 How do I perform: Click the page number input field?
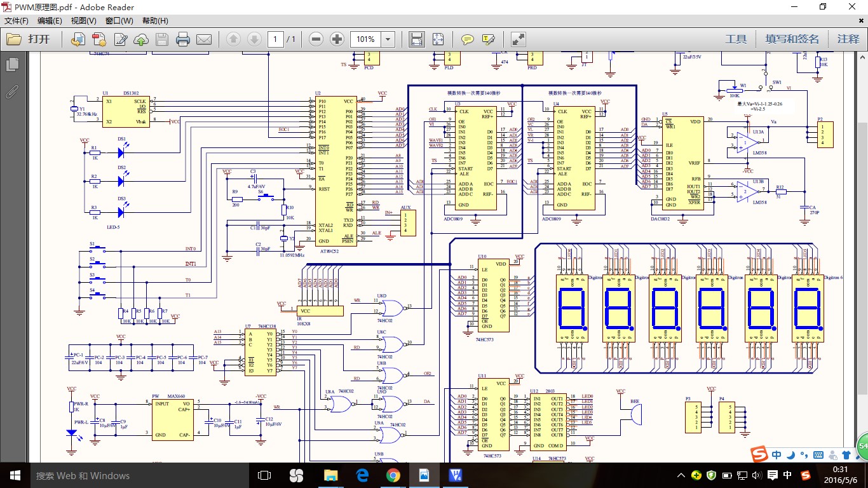click(275, 39)
